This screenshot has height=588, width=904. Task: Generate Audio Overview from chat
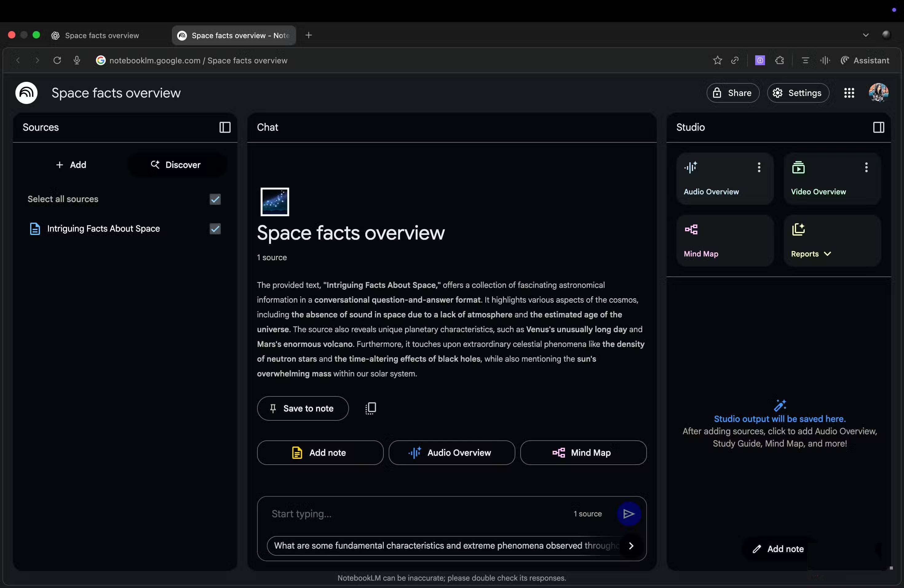pos(452,453)
